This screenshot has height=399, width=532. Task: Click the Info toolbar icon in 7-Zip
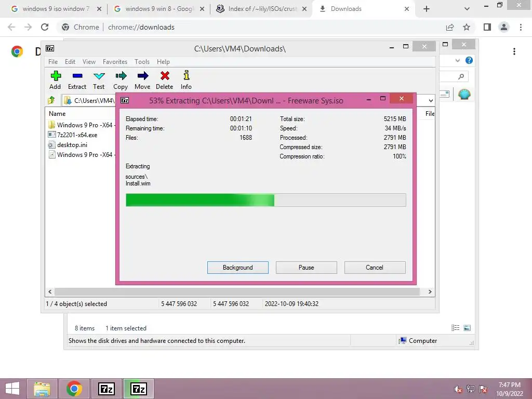pyautogui.click(x=186, y=80)
